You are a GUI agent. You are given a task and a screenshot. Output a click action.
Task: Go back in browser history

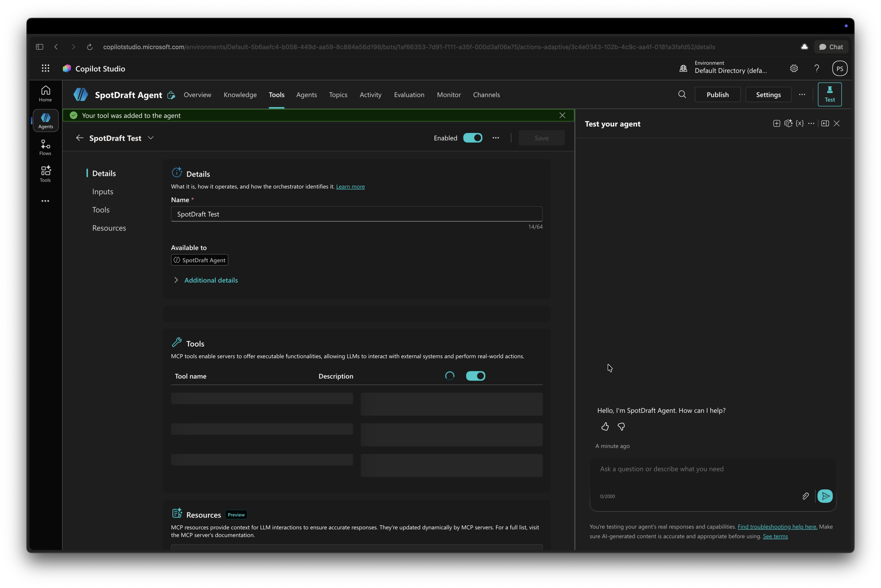coord(56,47)
